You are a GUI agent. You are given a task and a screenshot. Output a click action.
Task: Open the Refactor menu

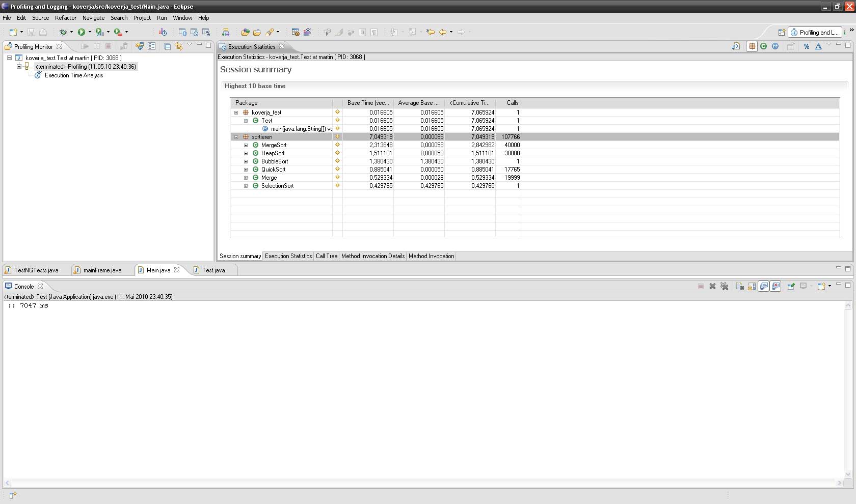tap(66, 18)
